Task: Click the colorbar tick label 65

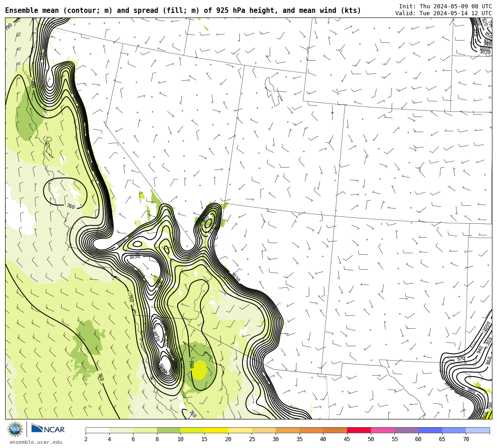Action: 442,439
